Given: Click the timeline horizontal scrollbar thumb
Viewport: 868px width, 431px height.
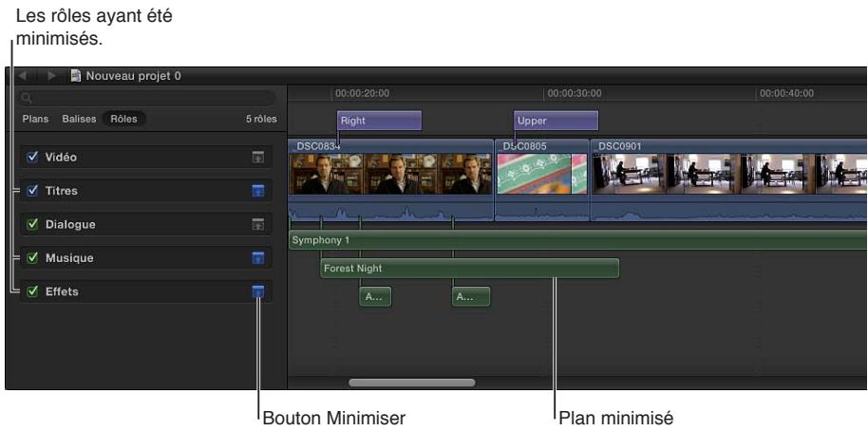Looking at the screenshot, I should [412, 383].
